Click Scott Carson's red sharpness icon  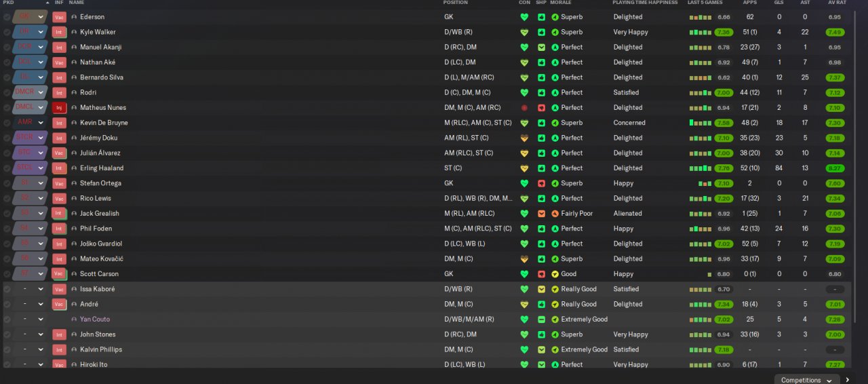[x=541, y=273]
